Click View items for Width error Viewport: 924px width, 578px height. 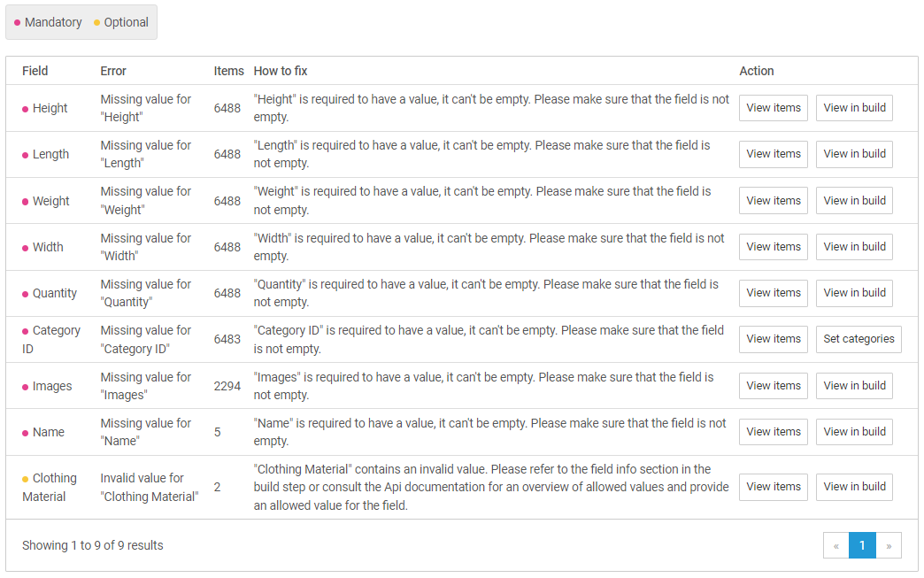(773, 247)
